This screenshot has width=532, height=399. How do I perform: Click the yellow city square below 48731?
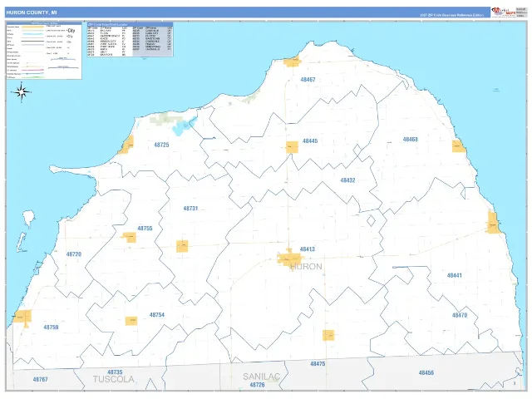tap(182, 246)
